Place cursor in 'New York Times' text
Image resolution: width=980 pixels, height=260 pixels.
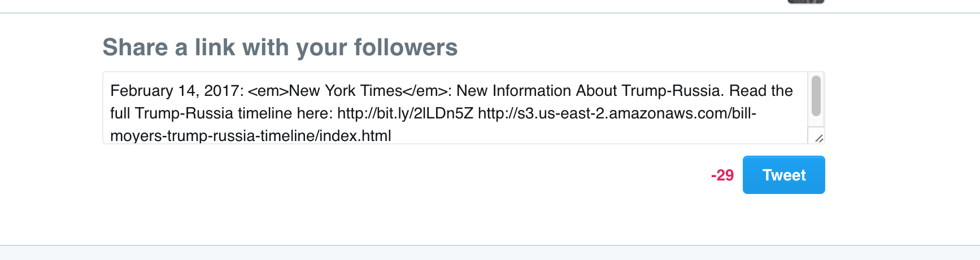click(x=345, y=91)
